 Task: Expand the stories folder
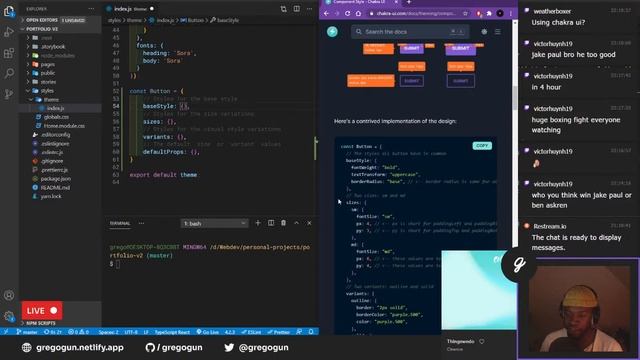click(48, 82)
